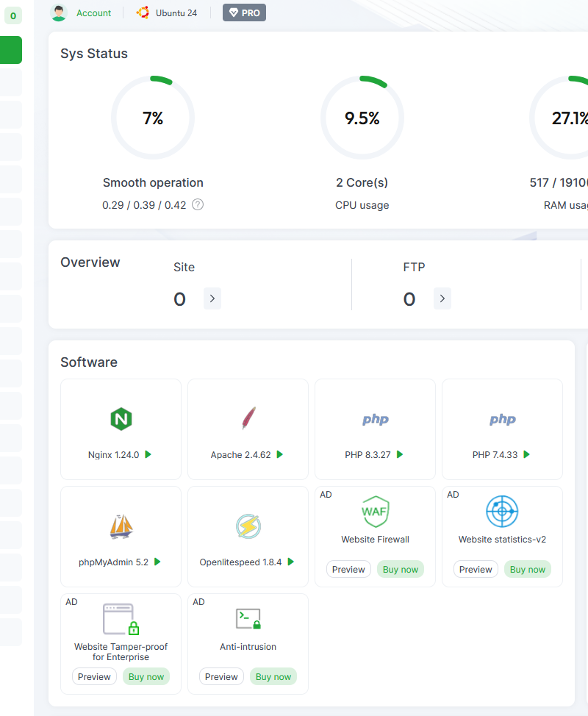Expand the Site count chevron arrow

point(212,298)
